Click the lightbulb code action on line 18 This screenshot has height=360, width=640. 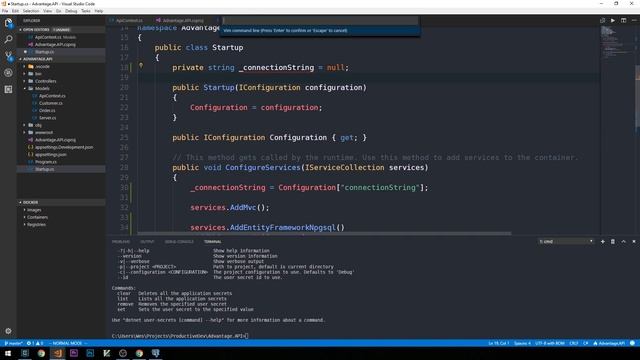(x=141, y=65)
